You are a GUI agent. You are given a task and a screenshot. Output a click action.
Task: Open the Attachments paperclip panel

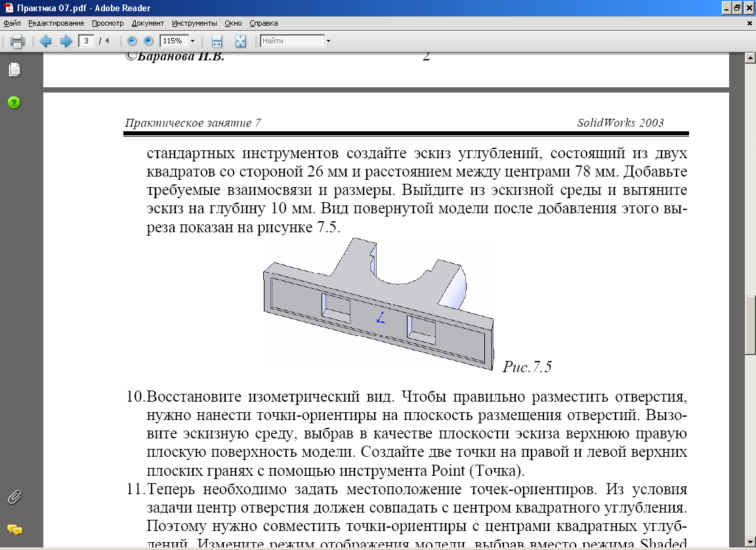pos(14,497)
